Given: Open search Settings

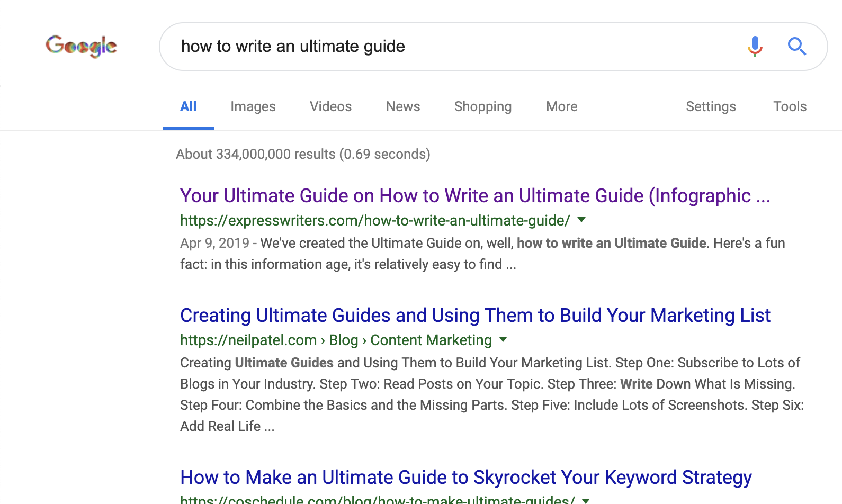Looking at the screenshot, I should (711, 107).
